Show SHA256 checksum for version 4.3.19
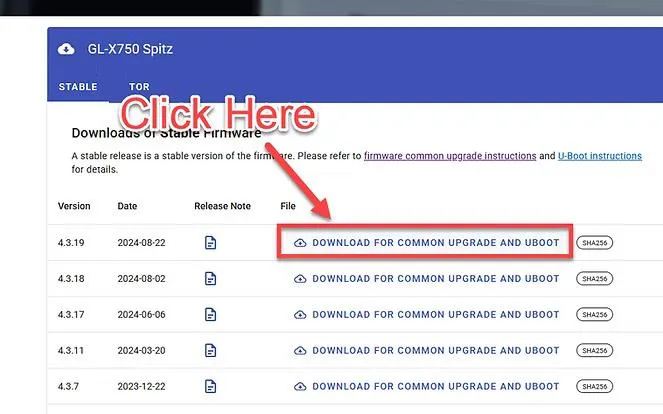This screenshot has height=414, width=663. pyautogui.click(x=595, y=243)
